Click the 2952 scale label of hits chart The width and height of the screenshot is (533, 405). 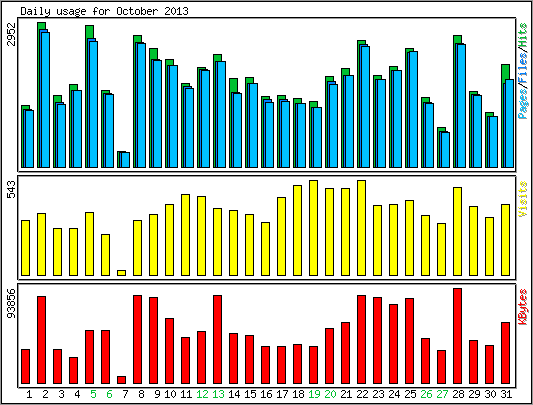[x=12, y=34]
